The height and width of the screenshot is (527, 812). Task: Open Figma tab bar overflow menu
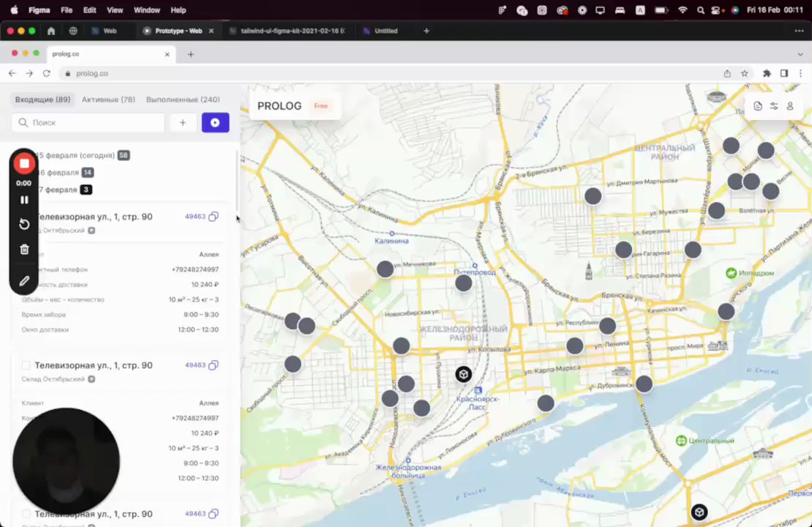(799, 31)
